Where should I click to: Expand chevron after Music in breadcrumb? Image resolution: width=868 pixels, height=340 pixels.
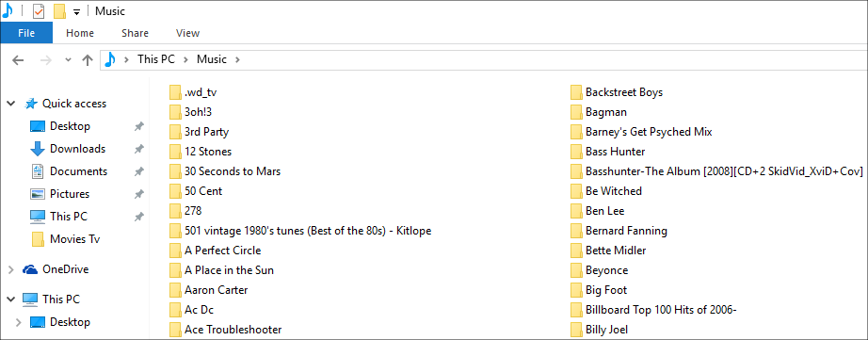click(x=237, y=59)
